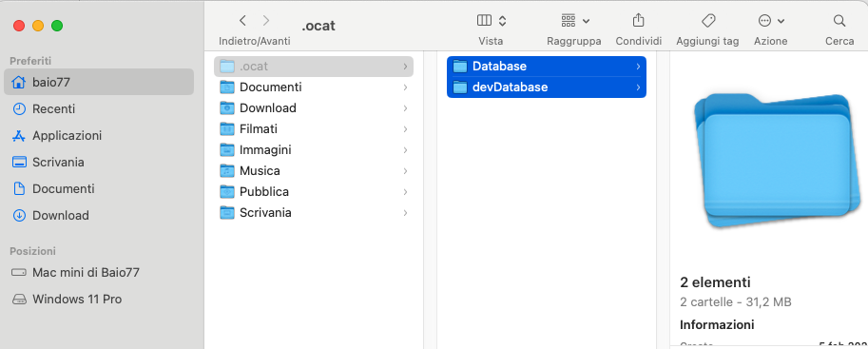Click the .ocat folder icon
868x349 pixels.
point(227,66)
